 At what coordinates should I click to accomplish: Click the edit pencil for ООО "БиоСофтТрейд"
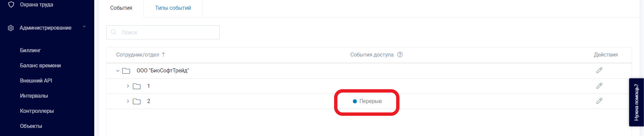click(599, 70)
